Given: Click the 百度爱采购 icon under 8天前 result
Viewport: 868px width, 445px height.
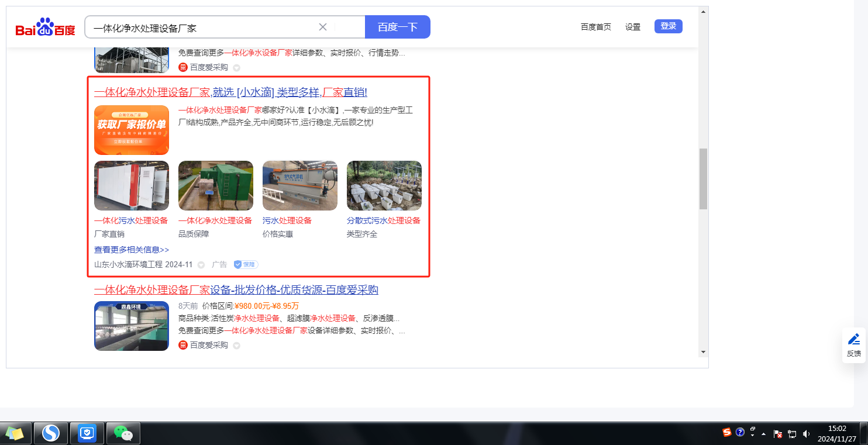Looking at the screenshot, I should pyautogui.click(x=183, y=346).
